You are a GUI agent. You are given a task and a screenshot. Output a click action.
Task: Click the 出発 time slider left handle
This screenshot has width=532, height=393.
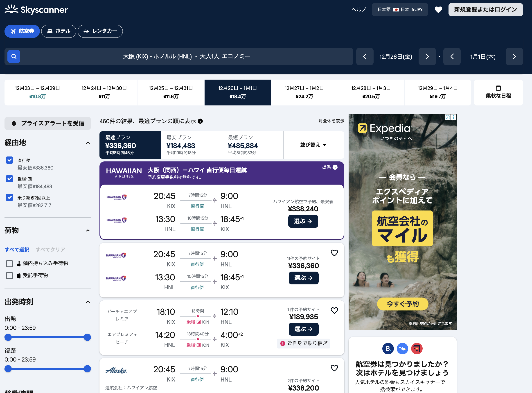[8, 337]
